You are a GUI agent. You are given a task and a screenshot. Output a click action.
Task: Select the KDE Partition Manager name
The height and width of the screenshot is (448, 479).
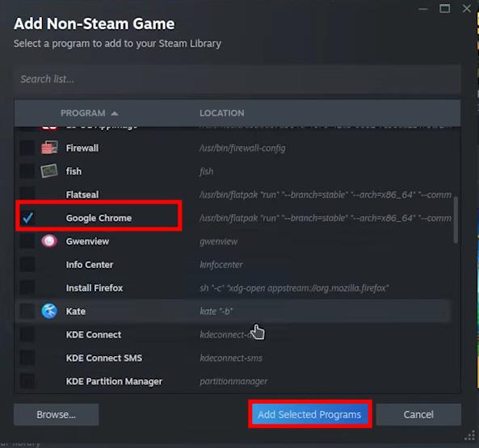pyautogui.click(x=114, y=382)
